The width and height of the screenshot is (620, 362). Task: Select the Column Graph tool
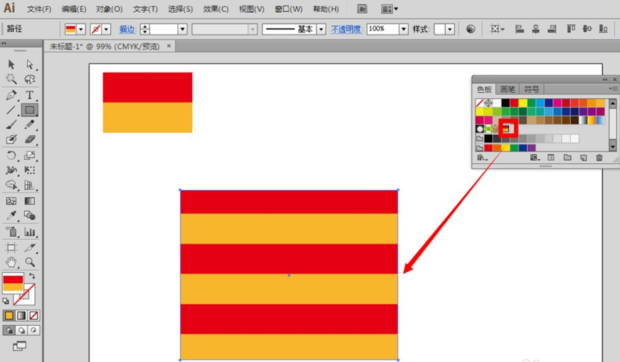[30, 232]
